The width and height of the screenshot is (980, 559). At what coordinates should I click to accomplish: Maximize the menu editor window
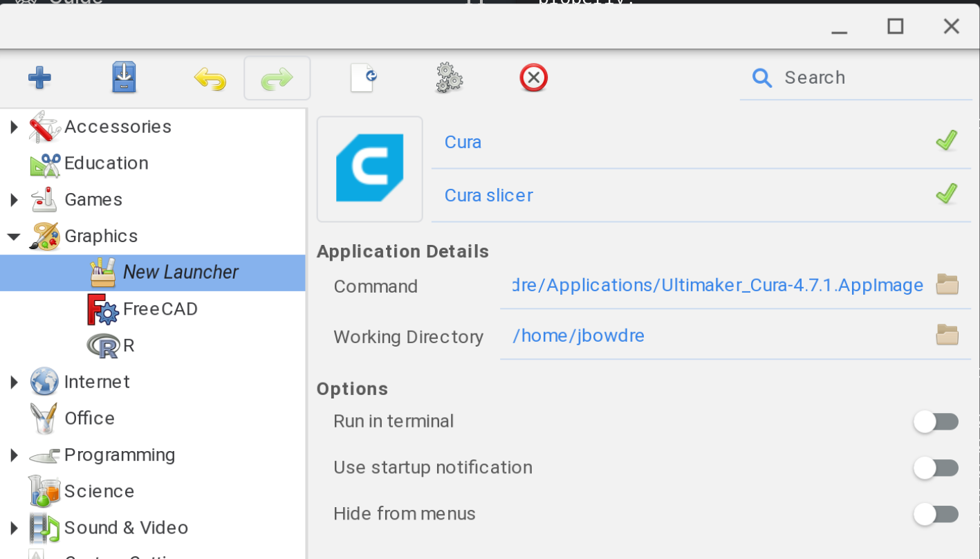click(x=896, y=26)
